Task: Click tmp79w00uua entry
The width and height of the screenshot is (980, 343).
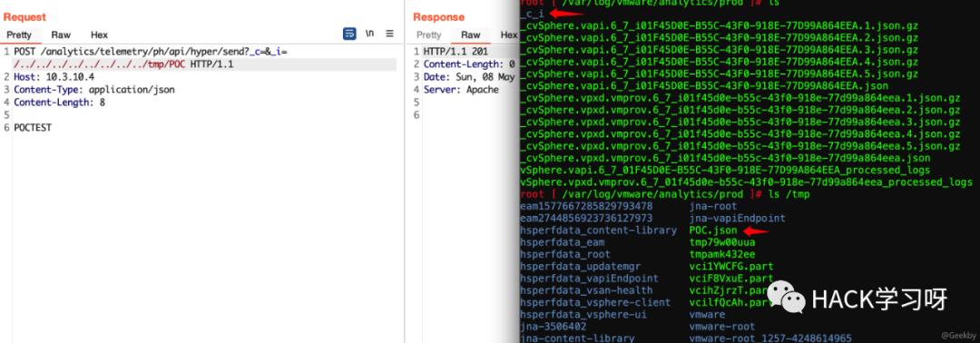Action: [722, 241]
